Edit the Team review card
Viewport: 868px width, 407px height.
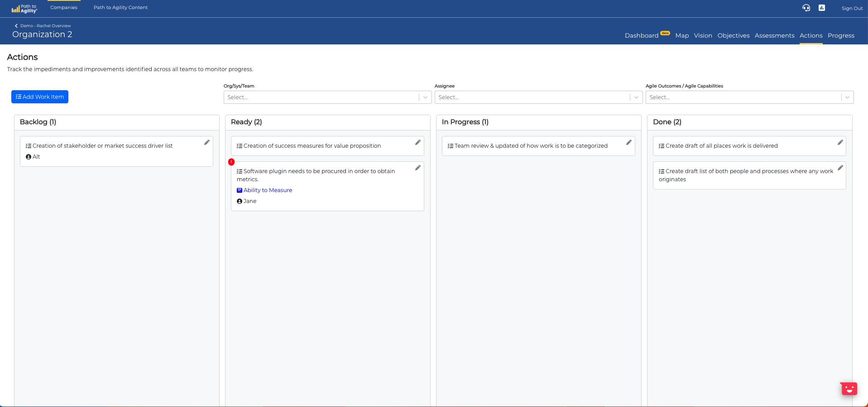(x=629, y=142)
